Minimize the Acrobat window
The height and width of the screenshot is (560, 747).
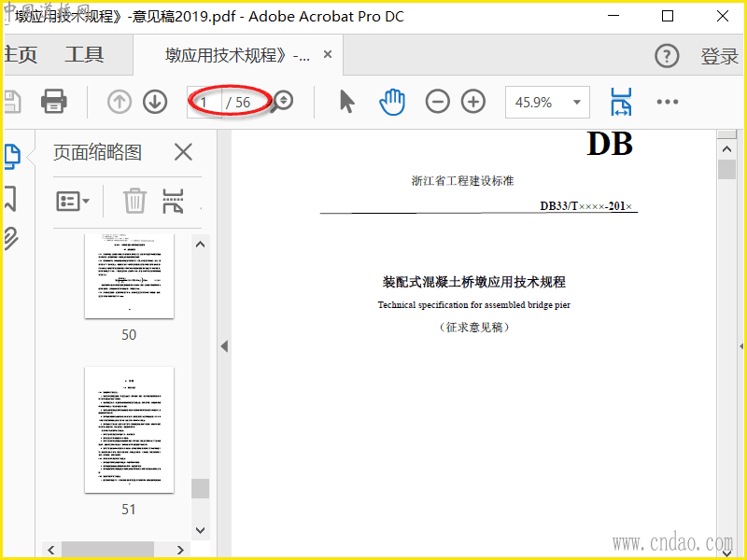tap(613, 16)
